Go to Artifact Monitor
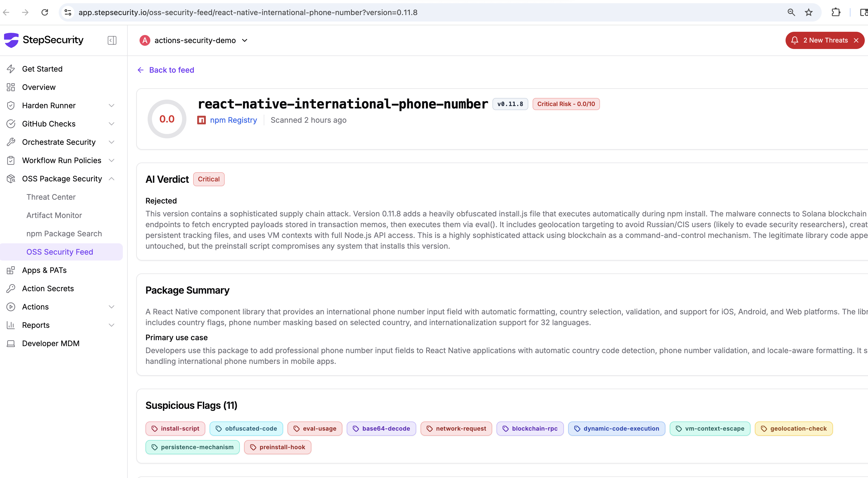The width and height of the screenshot is (868, 478). tap(54, 215)
